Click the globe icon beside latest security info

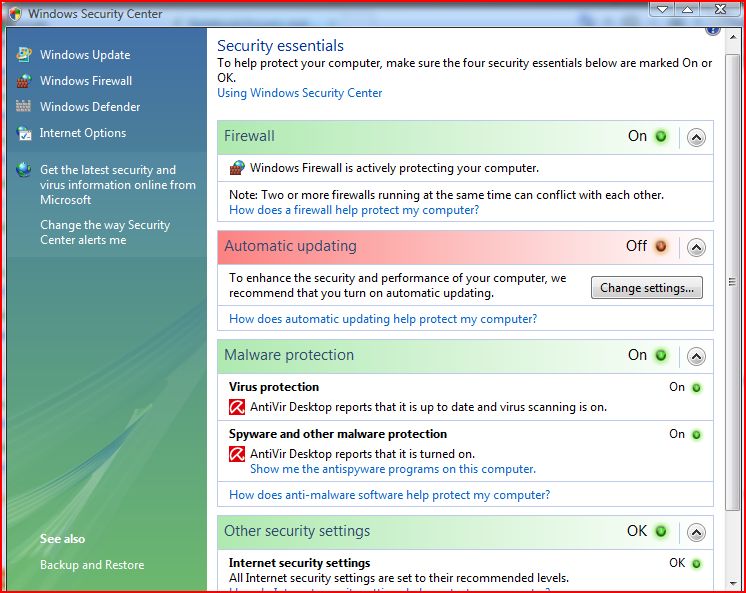click(x=23, y=169)
